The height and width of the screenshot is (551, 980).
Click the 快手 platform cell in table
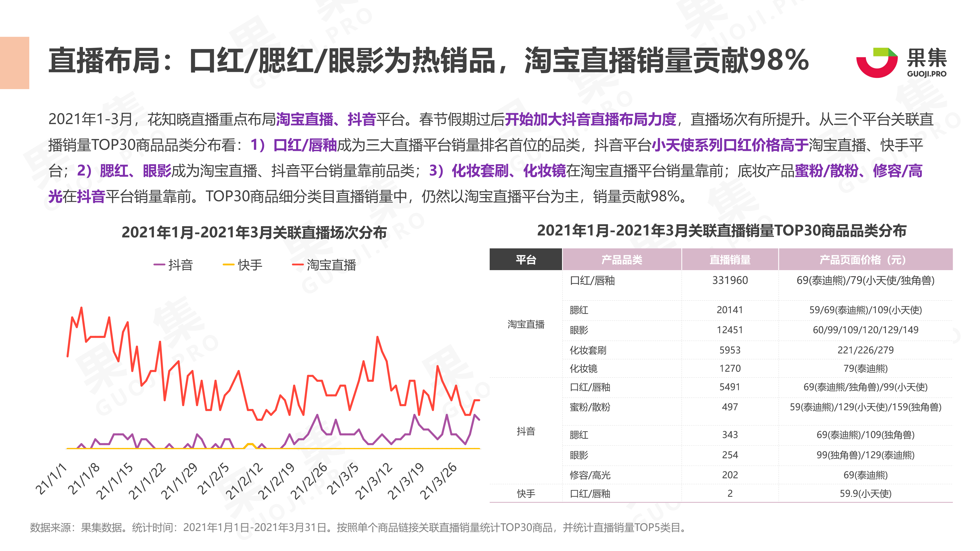tap(526, 494)
